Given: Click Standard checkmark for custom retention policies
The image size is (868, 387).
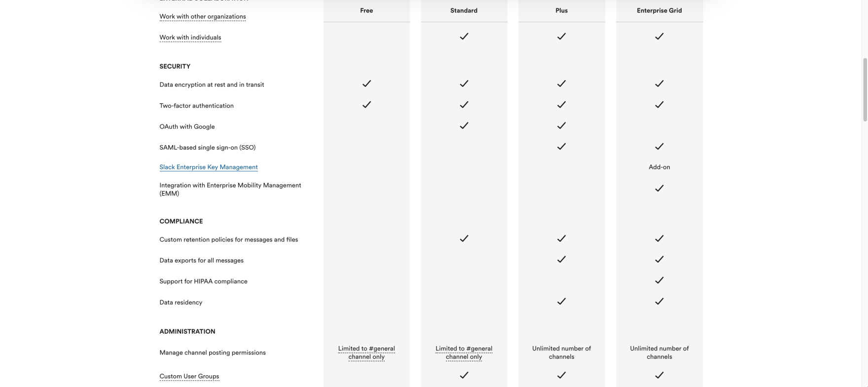Looking at the screenshot, I should 464,239.
